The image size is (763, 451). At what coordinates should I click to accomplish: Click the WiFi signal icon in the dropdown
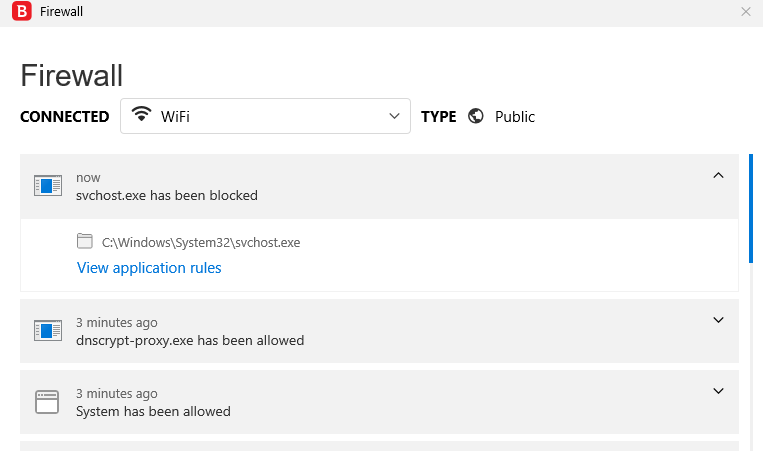click(142, 116)
